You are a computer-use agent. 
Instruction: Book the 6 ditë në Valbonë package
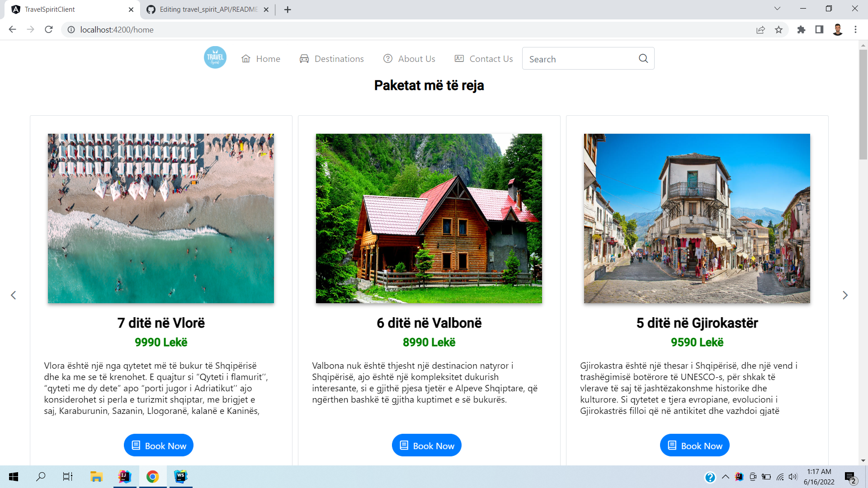click(x=427, y=446)
